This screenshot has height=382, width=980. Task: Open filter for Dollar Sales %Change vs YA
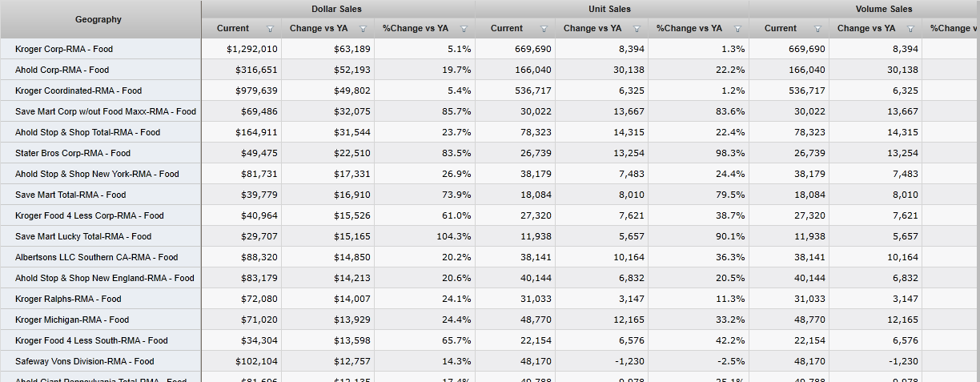click(x=464, y=29)
